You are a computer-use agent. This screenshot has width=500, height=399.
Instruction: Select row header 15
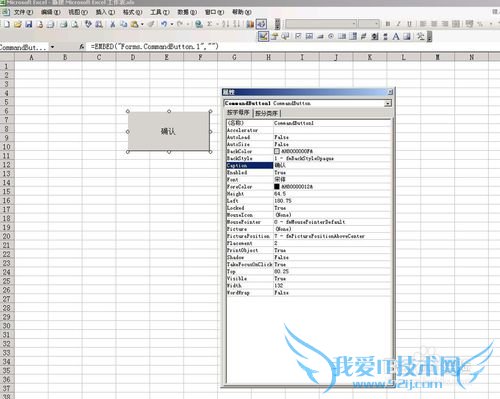click(x=7, y=191)
